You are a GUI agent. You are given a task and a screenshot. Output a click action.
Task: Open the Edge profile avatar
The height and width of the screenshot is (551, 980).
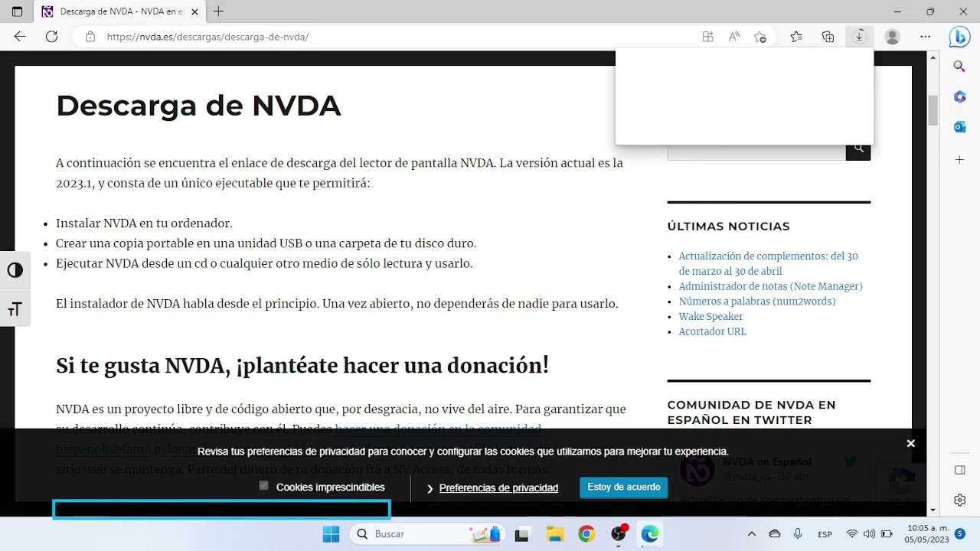(892, 36)
